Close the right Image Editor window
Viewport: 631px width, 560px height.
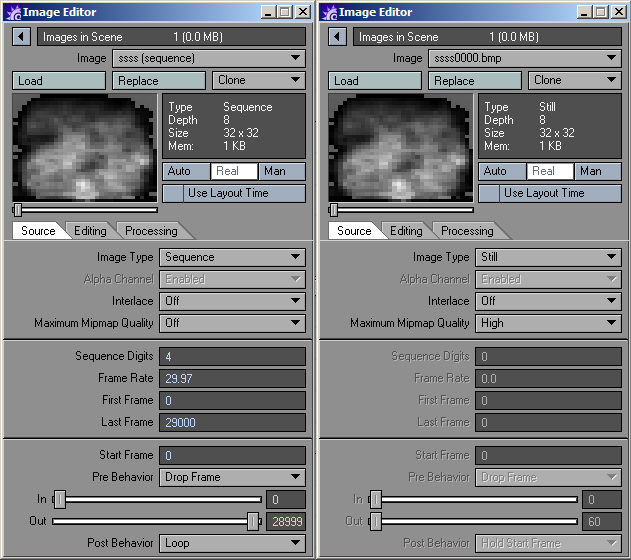[x=619, y=12]
